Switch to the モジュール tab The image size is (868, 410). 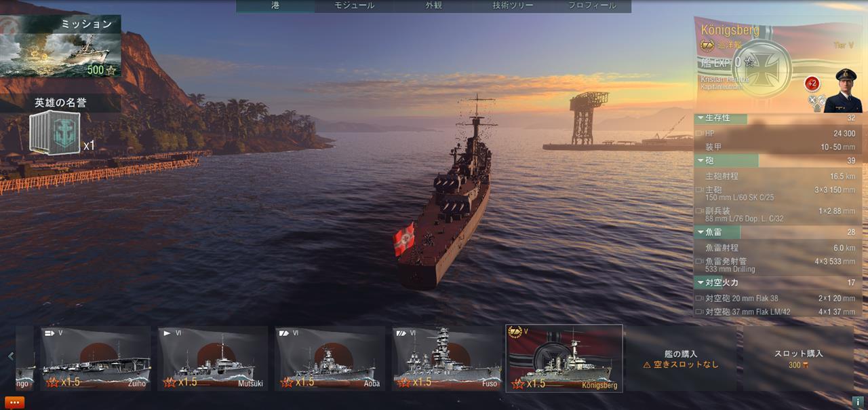(353, 6)
